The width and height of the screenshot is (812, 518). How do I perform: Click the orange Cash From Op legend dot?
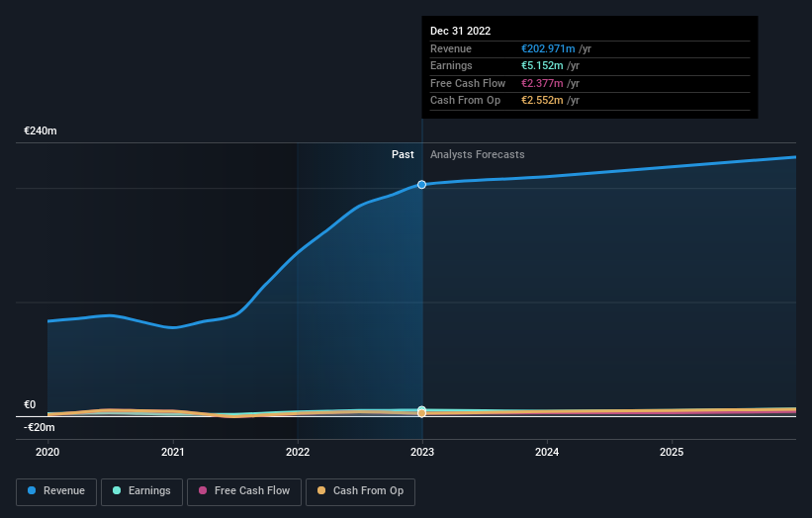[x=321, y=490]
